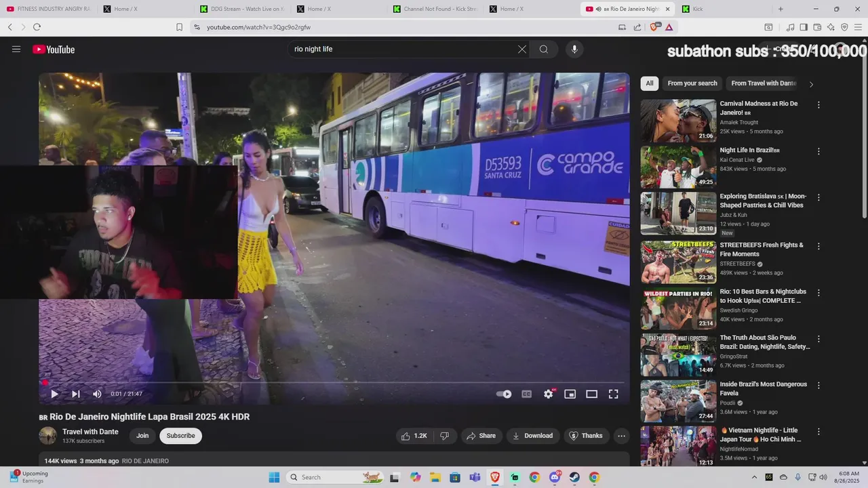
Task: Toggle theater mode
Action: pyautogui.click(x=592, y=394)
